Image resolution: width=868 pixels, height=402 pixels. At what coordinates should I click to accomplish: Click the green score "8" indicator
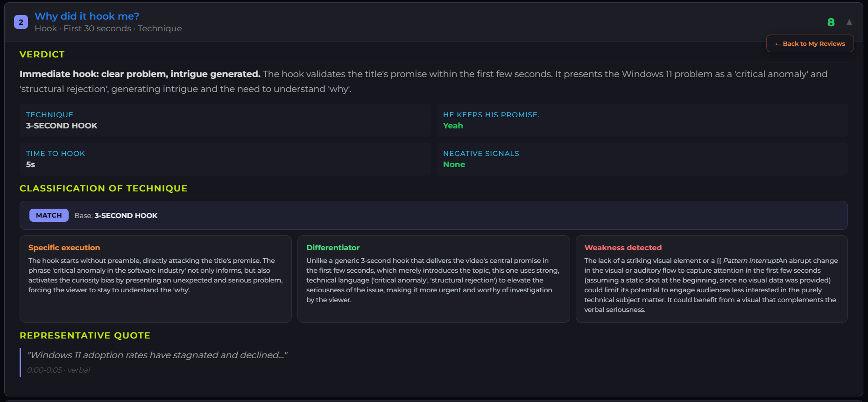[831, 22]
